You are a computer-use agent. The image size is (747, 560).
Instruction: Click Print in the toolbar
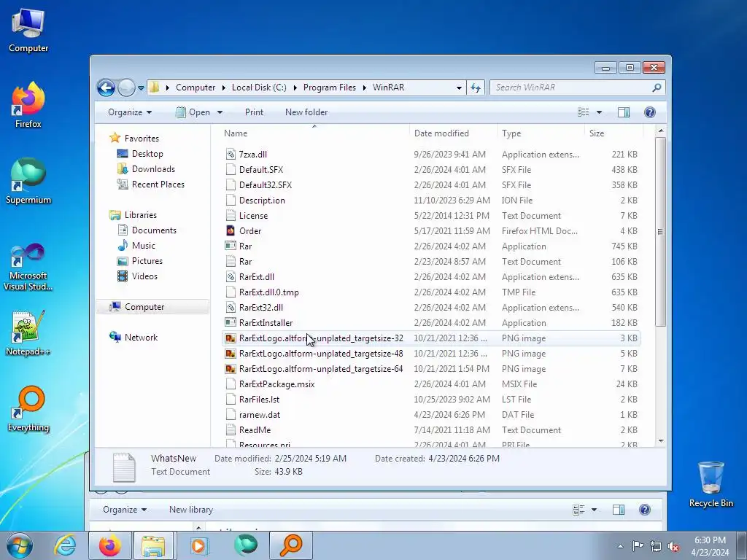254,112
